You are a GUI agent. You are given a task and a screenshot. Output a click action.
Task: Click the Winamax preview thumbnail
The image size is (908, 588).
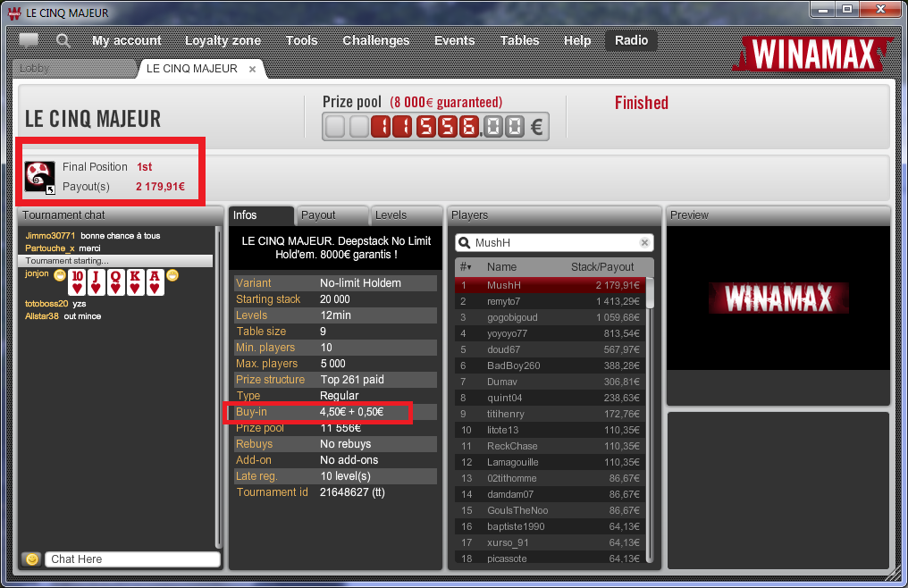[x=778, y=298]
